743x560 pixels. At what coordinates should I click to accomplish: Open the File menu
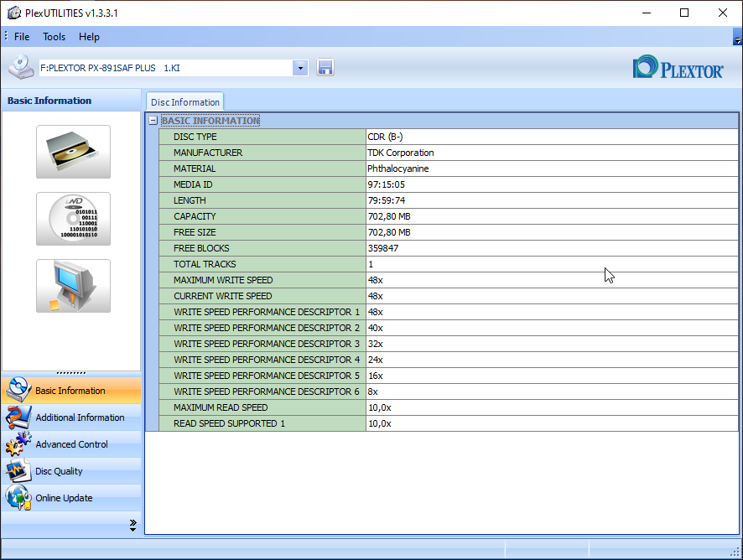pyautogui.click(x=22, y=37)
